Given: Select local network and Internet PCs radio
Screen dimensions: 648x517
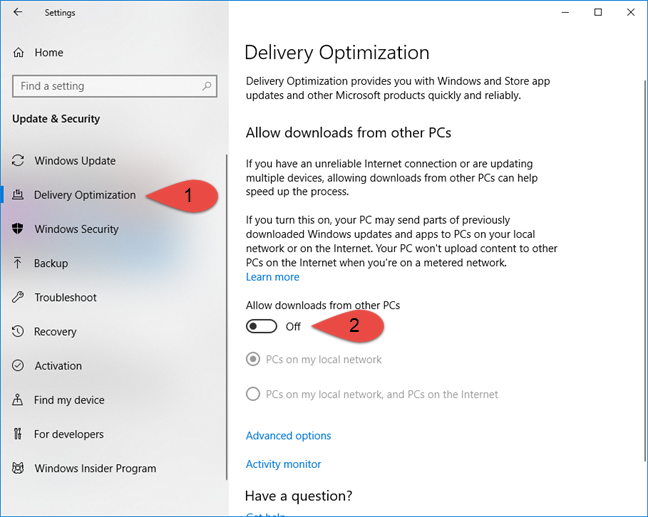Looking at the screenshot, I should 253,394.
